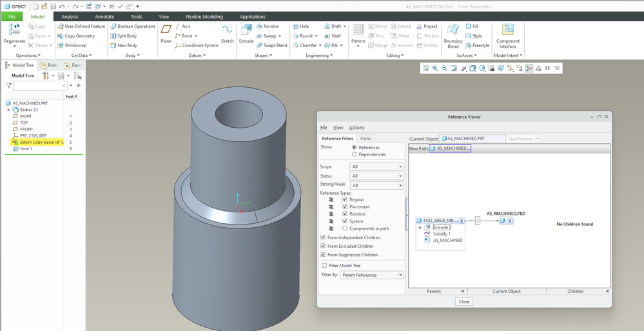Screen dimensions: 644x331
Task: Select the Revolve tool
Action: [267, 26]
